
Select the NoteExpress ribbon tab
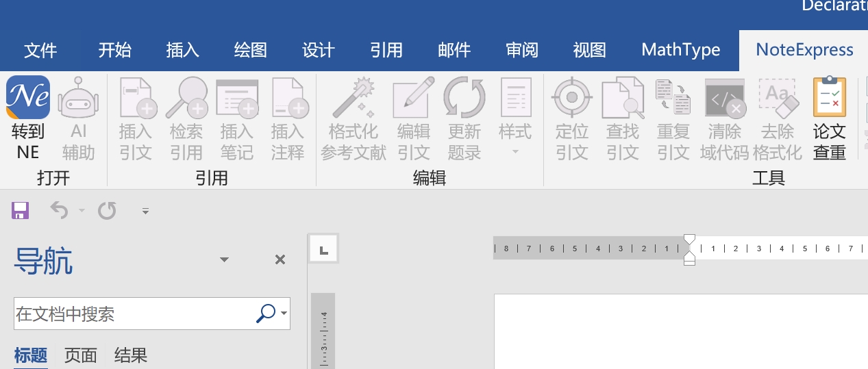pyautogui.click(x=804, y=50)
